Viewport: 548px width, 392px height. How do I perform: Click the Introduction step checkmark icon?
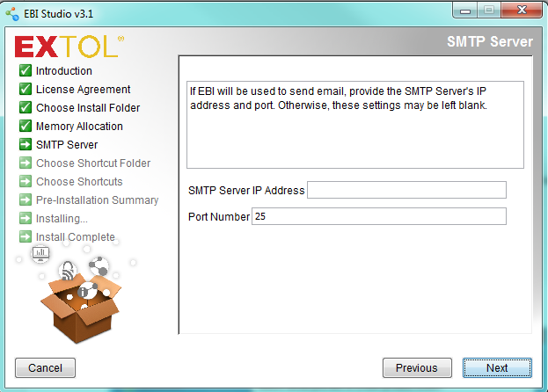point(26,70)
